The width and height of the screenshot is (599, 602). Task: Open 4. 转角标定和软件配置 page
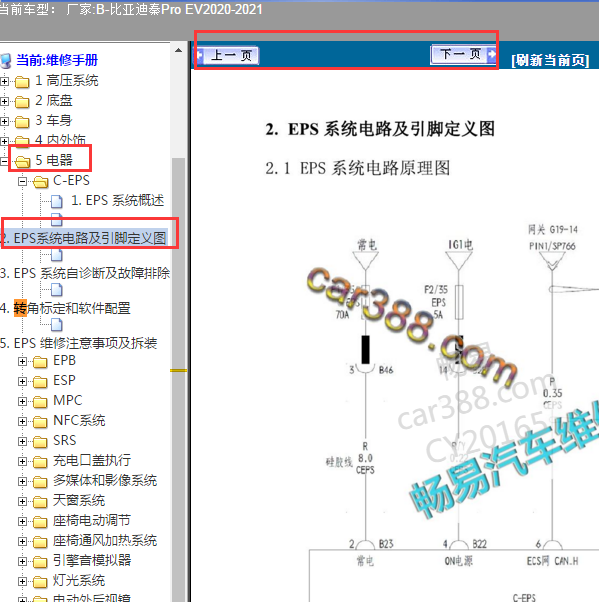pyautogui.click(x=65, y=308)
